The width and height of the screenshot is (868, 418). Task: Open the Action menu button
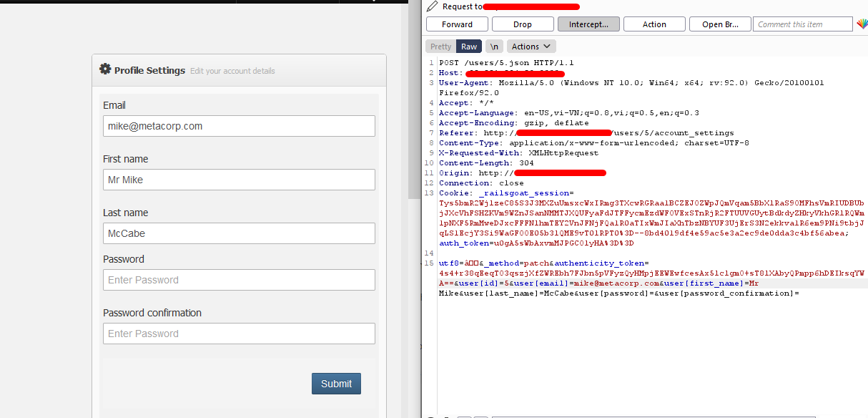tap(654, 24)
